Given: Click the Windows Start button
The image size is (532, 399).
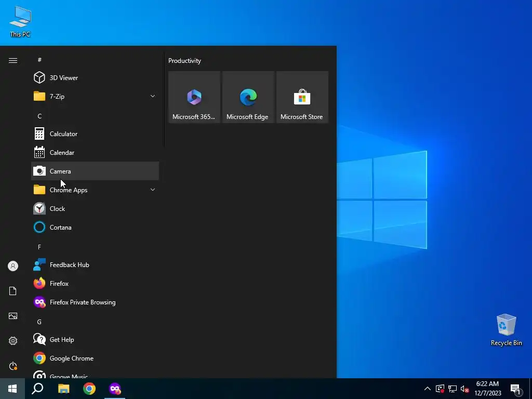Looking at the screenshot, I should (12, 389).
